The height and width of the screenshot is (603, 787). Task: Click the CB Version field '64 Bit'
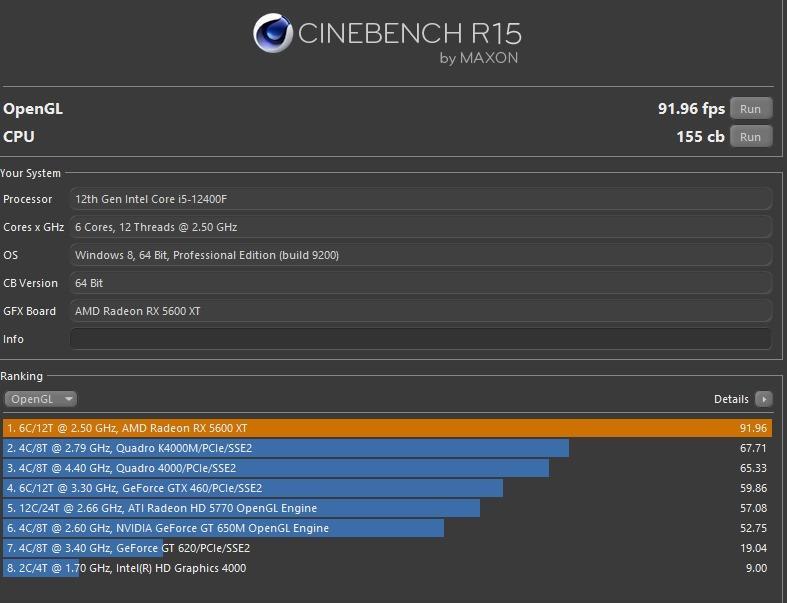(x=421, y=283)
